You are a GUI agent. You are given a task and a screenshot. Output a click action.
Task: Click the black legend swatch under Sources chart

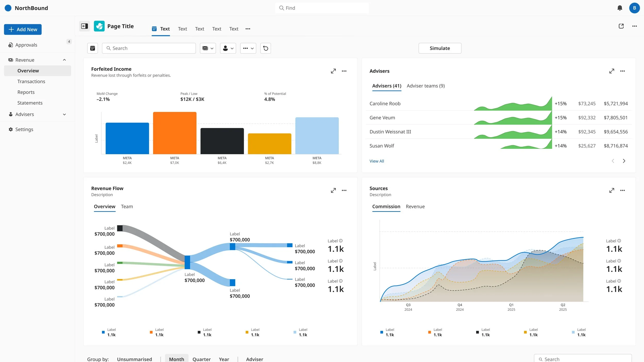click(477, 332)
